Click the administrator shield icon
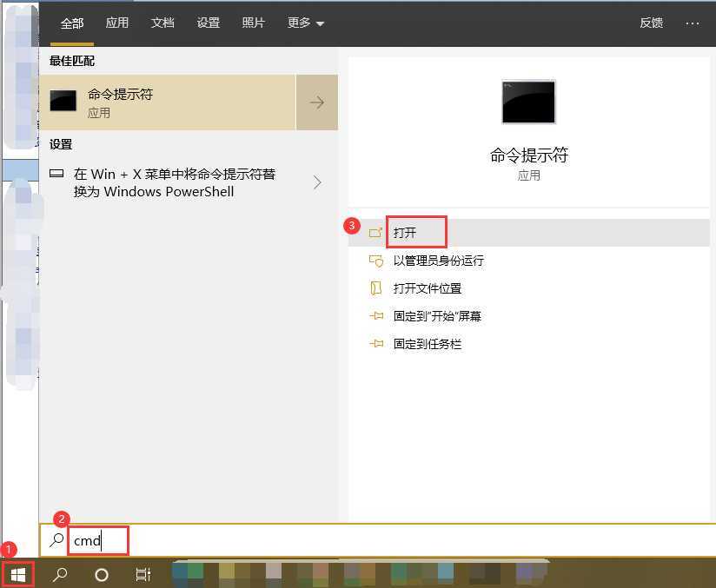 tap(375, 261)
